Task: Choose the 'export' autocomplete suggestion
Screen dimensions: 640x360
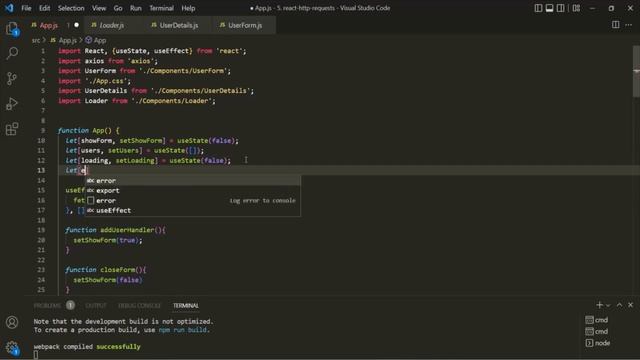Action: (193, 191)
